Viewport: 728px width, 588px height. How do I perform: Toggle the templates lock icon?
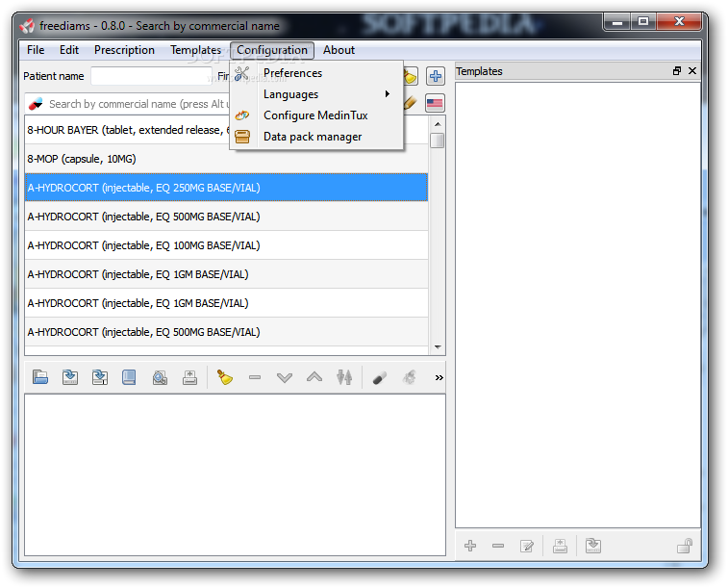click(x=685, y=546)
